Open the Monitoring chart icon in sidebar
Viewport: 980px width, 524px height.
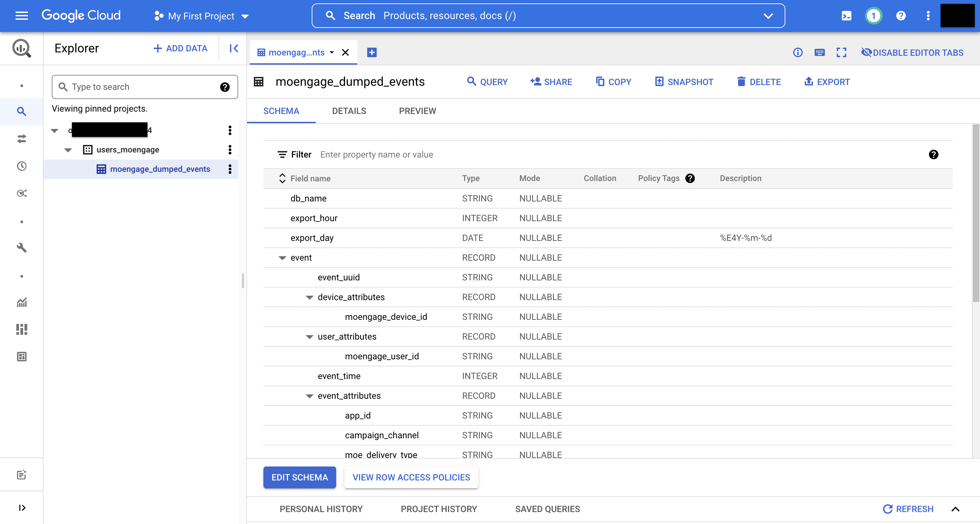[22, 302]
